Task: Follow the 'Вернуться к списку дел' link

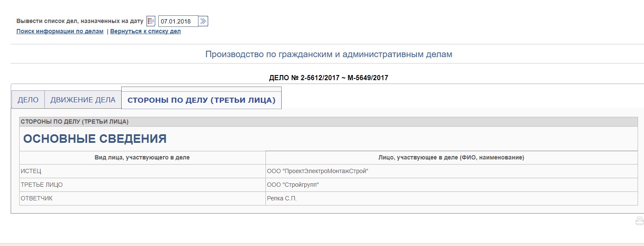Action: [x=146, y=32]
